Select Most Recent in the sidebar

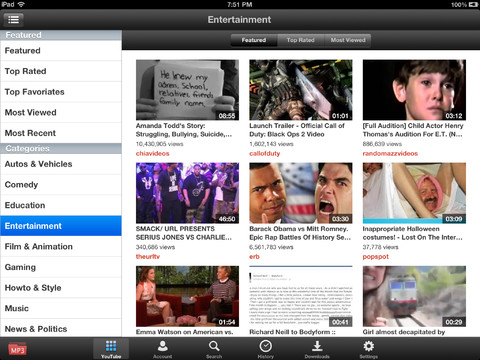pos(61,133)
